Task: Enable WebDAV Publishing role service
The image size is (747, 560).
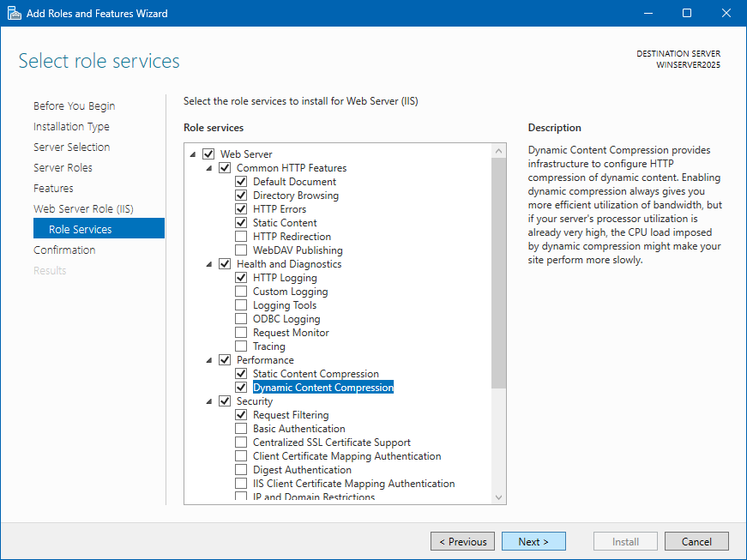Action: point(241,250)
